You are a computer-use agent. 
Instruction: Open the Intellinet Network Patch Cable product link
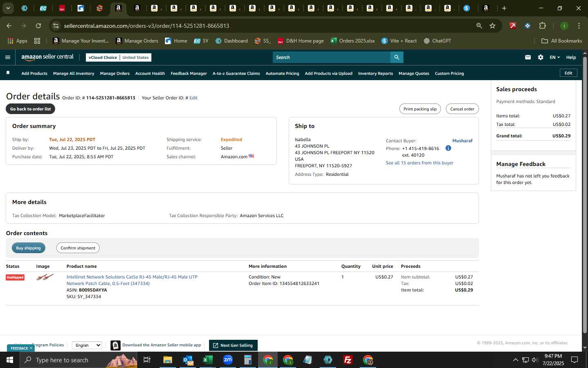[132, 280]
